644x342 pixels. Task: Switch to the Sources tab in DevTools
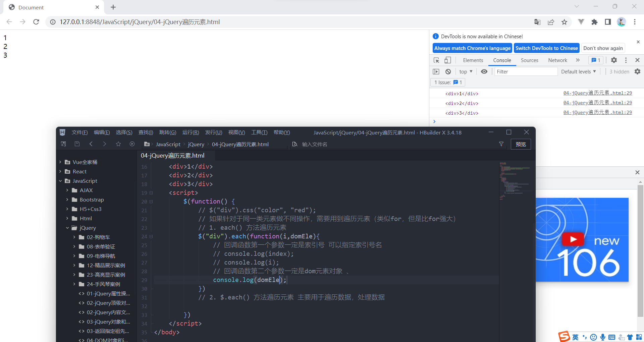click(x=529, y=60)
